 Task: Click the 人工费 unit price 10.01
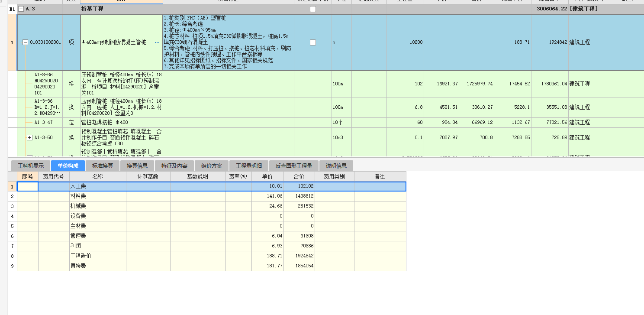(x=275, y=186)
